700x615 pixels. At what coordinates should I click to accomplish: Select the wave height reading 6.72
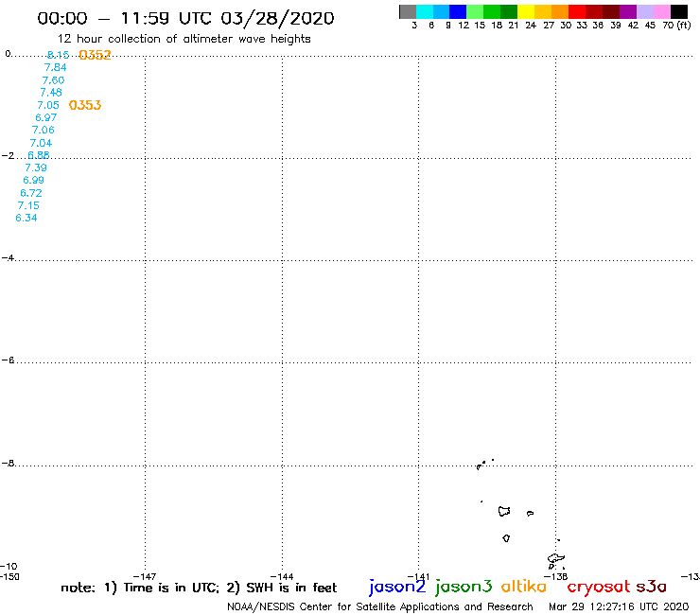tap(31, 193)
